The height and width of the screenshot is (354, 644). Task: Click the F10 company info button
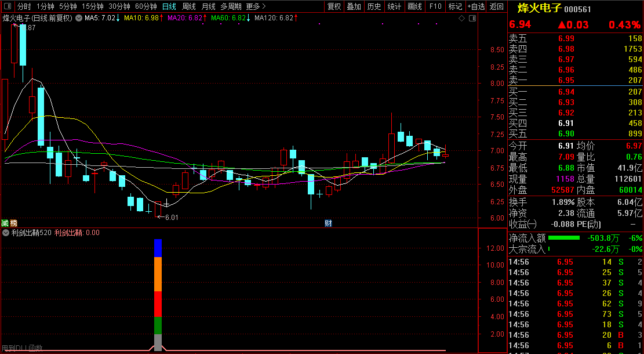pos(435,6)
